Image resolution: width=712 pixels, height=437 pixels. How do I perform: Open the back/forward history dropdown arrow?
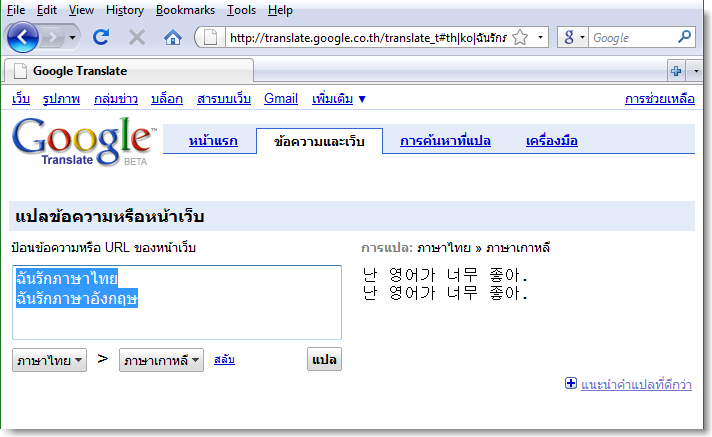72,37
